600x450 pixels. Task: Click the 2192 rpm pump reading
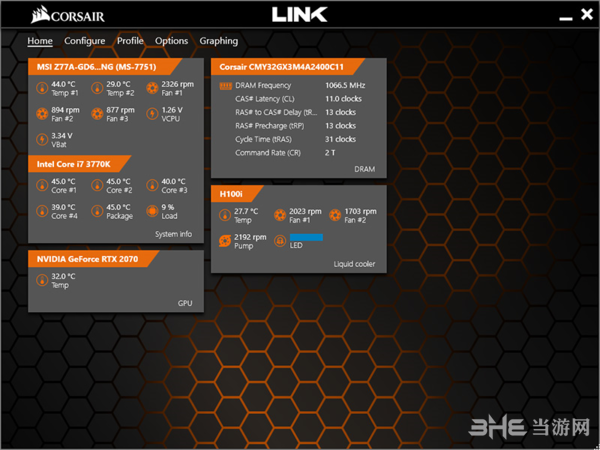click(250, 237)
